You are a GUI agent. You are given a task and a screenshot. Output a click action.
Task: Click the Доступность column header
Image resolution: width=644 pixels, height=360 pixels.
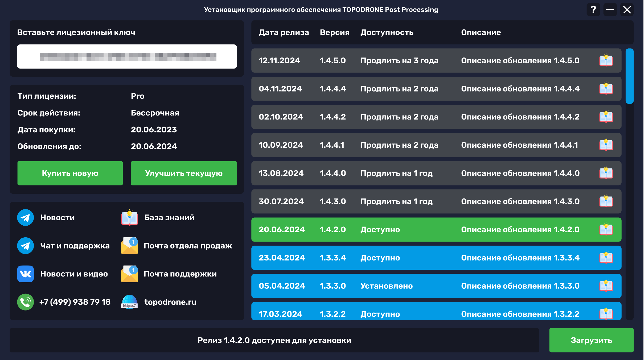pyautogui.click(x=387, y=32)
